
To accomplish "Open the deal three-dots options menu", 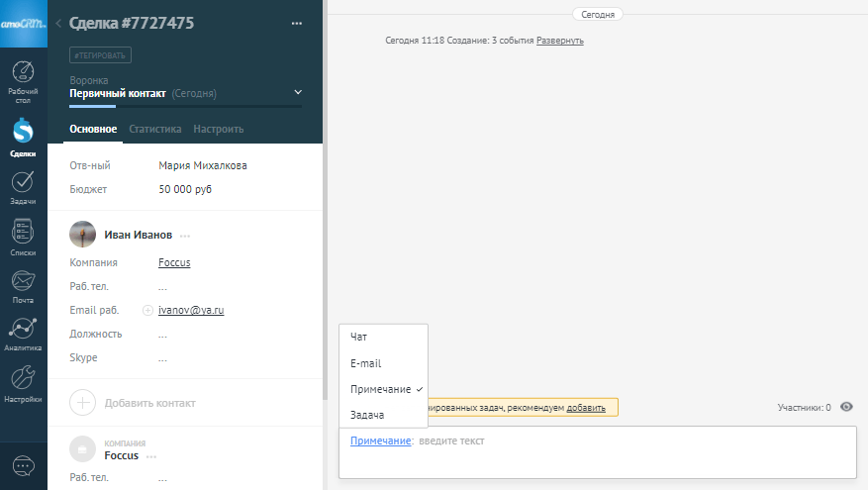I will coord(297,23).
